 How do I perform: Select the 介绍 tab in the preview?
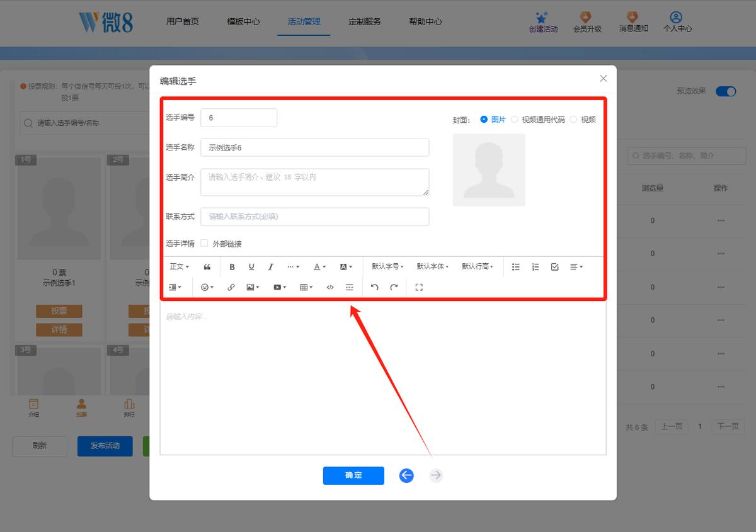(x=33, y=408)
